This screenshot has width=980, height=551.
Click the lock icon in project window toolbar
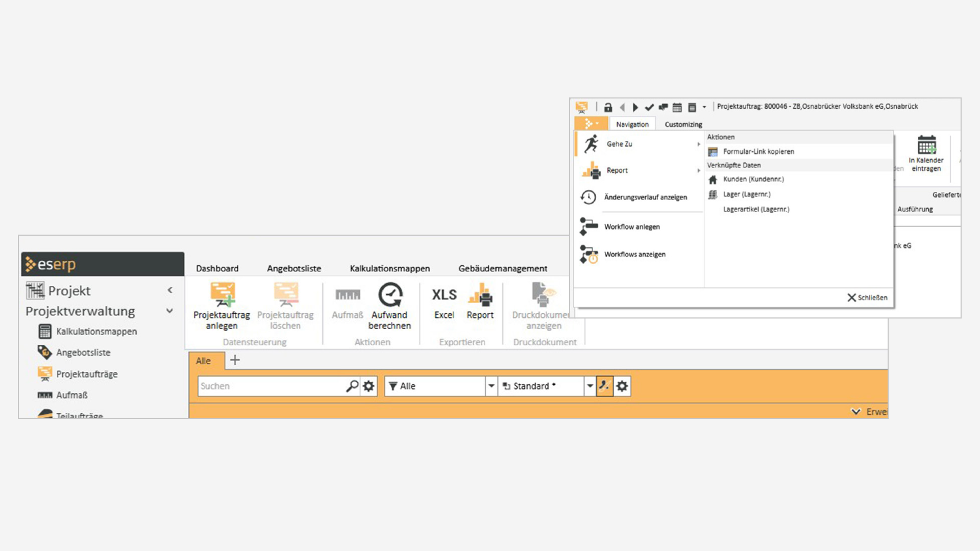(608, 107)
